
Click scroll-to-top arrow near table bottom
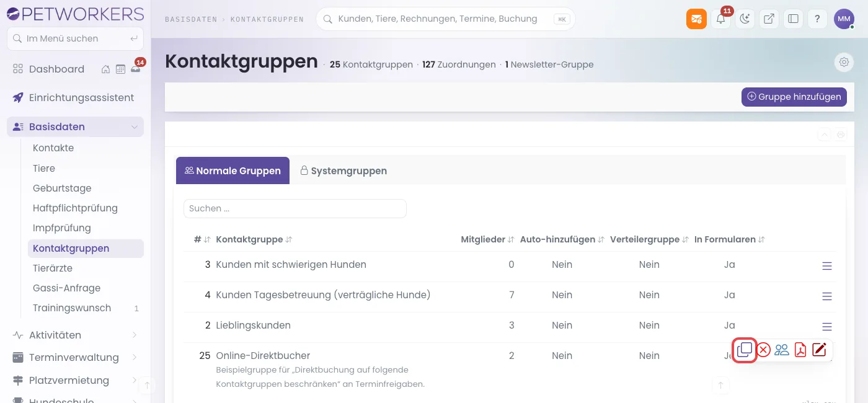(720, 385)
